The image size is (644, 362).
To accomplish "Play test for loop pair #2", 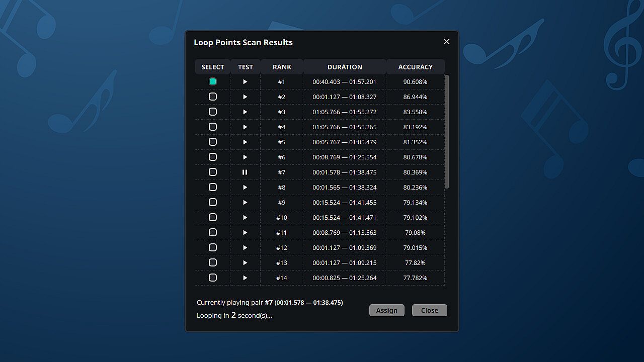I will click(x=245, y=97).
